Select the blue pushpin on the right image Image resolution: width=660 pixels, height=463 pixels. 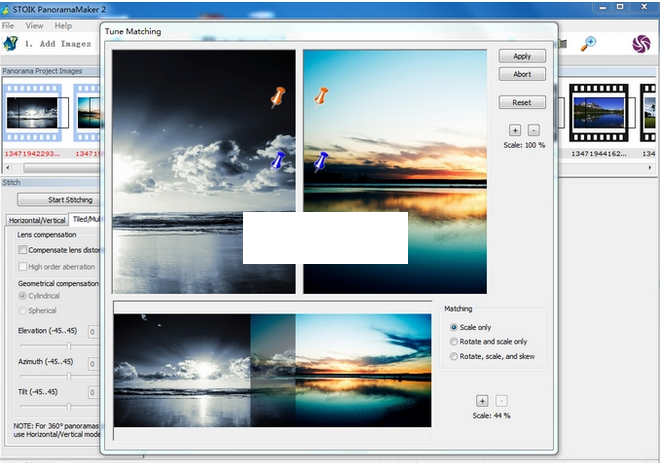click(321, 162)
